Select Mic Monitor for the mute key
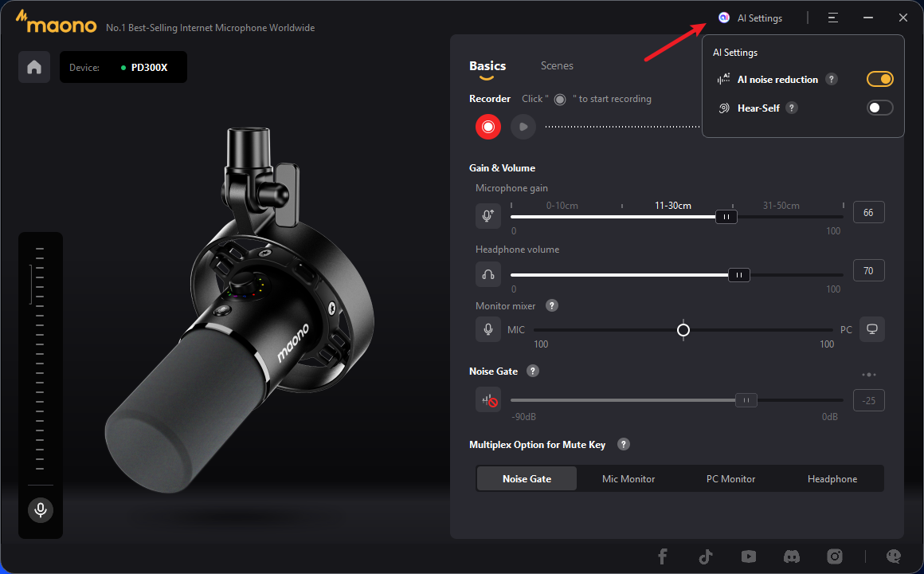The image size is (924, 574). click(628, 478)
